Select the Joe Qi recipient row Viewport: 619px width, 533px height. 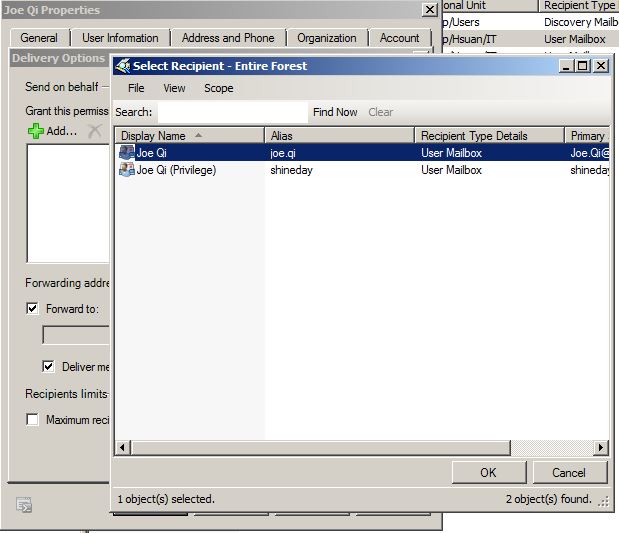[362, 153]
